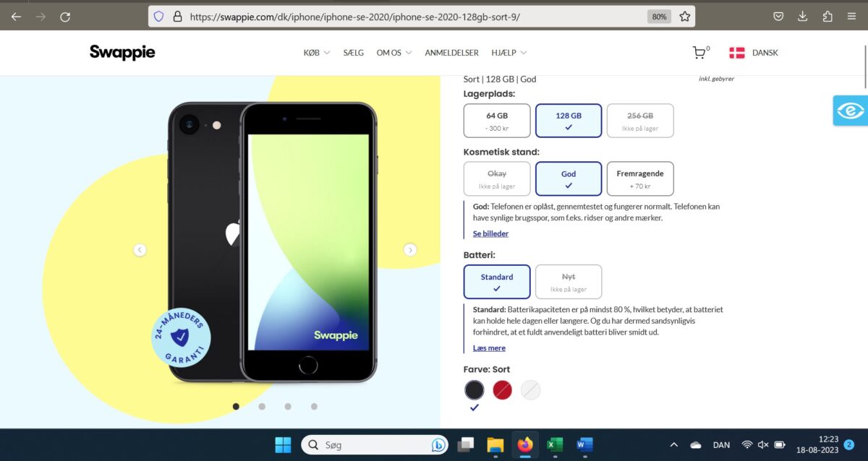Open tracking protection shield in address bar
The width and height of the screenshot is (868, 461).
[x=158, y=16]
